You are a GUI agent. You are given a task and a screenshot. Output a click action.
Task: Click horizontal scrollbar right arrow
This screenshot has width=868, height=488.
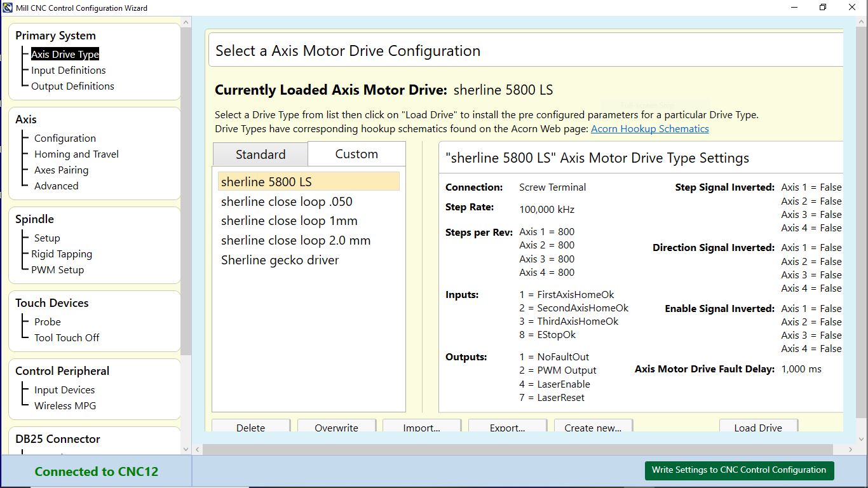[851, 449]
